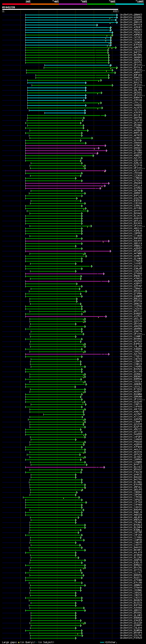Click the cyan ~100% identity legend bar
The image size is (146, 644).
[130, 4]
